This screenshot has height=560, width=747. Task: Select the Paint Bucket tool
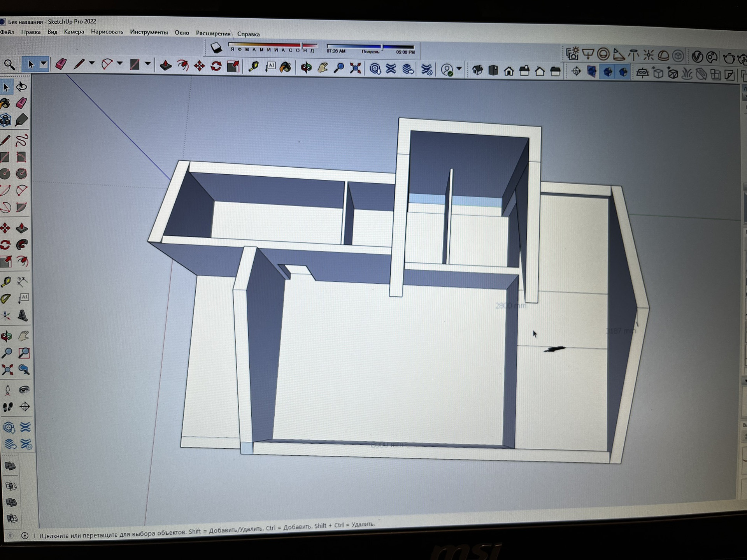point(286,67)
